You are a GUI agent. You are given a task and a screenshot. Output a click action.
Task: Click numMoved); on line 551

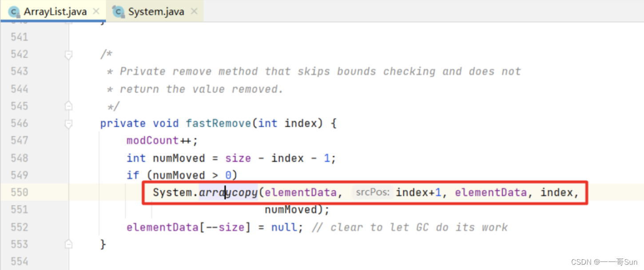click(297, 210)
